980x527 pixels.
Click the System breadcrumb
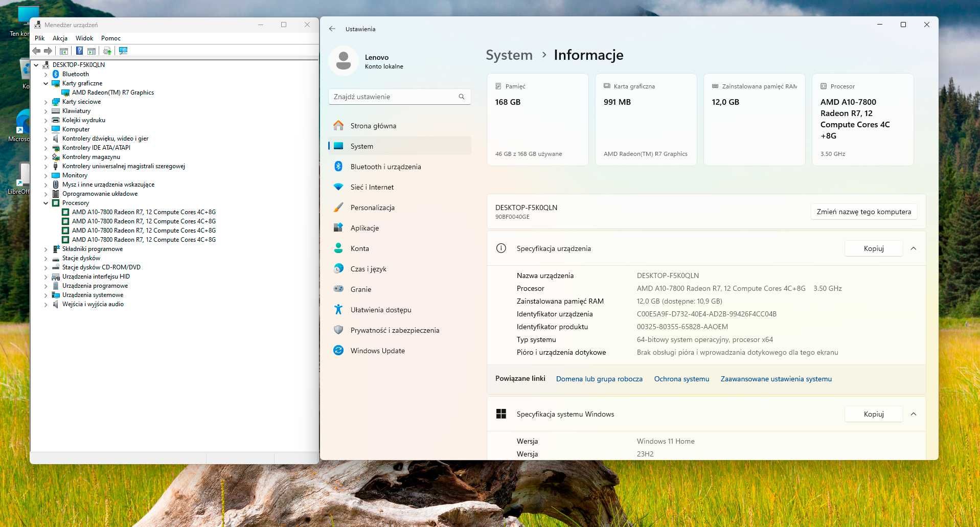tap(509, 55)
